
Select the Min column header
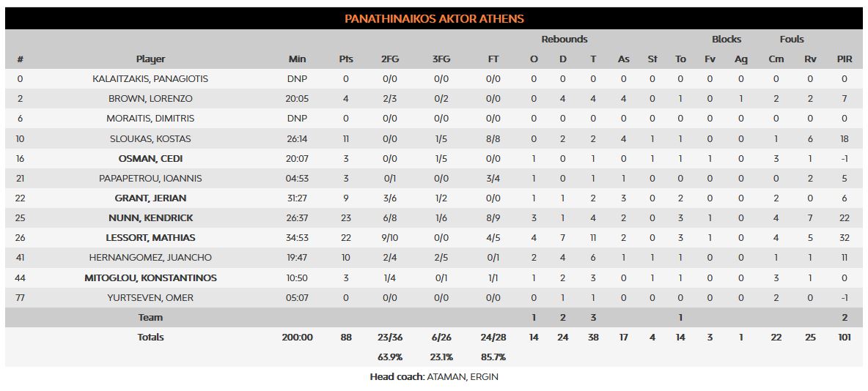(297, 59)
